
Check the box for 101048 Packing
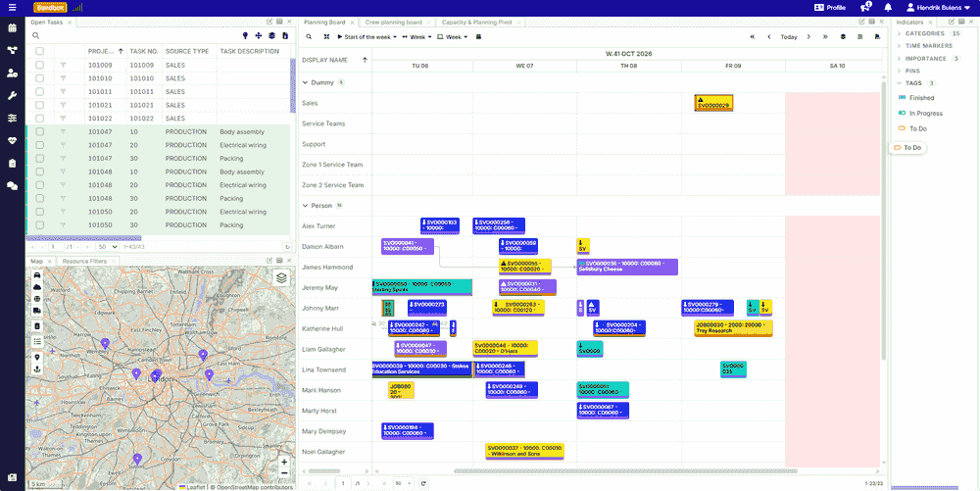coord(40,198)
